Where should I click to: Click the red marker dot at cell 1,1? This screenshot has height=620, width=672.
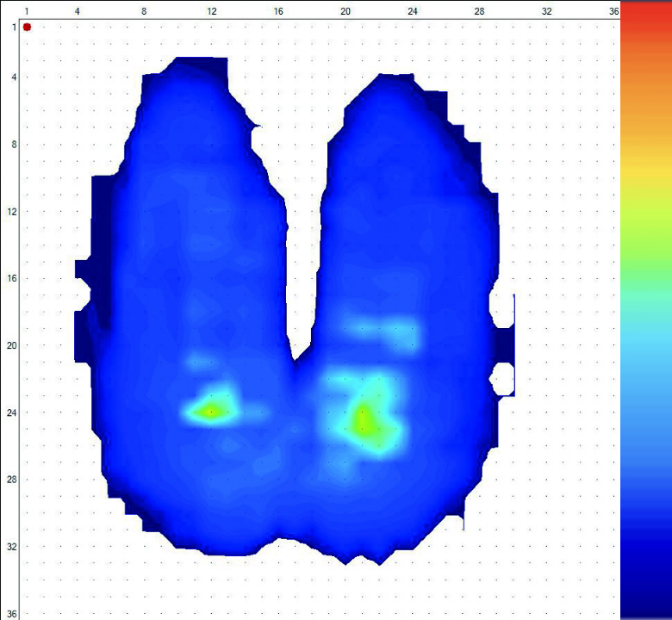(27, 27)
